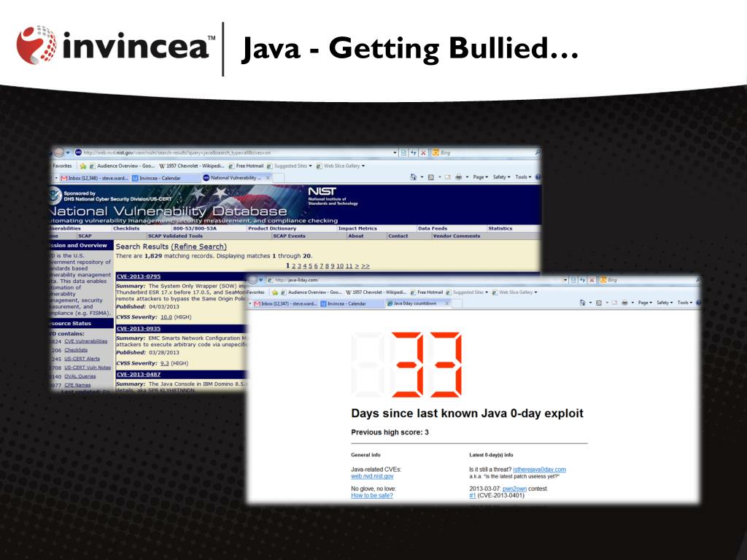The width and height of the screenshot is (747, 560).
Task: Switch to Invincea - Calendar tab in Java window
Action: pyautogui.click(x=352, y=304)
